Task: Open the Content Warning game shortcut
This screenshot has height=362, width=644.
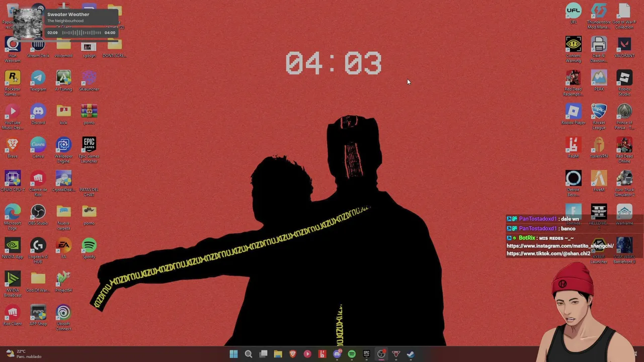Action: pyautogui.click(x=573, y=49)
